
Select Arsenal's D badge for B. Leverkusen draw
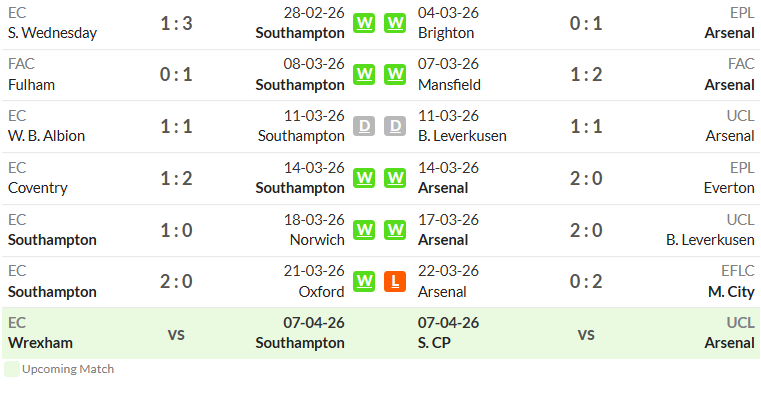coord(395,126)
